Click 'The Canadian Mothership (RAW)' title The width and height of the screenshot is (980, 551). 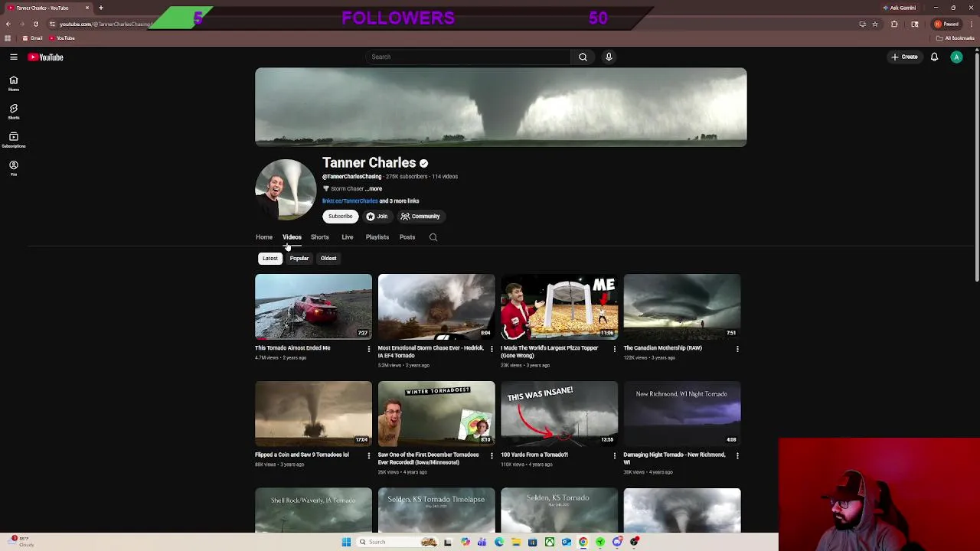point(662,348)
